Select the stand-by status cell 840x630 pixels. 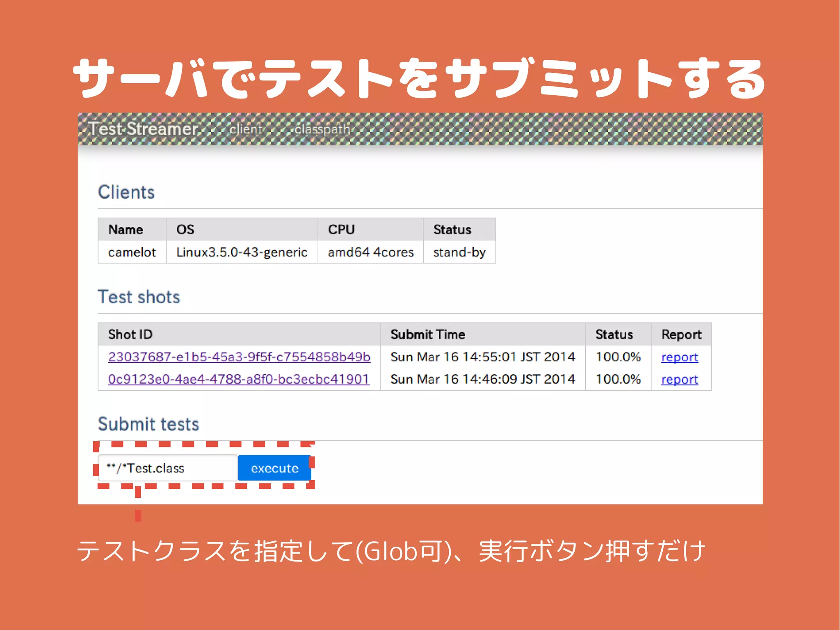[459, 252]
